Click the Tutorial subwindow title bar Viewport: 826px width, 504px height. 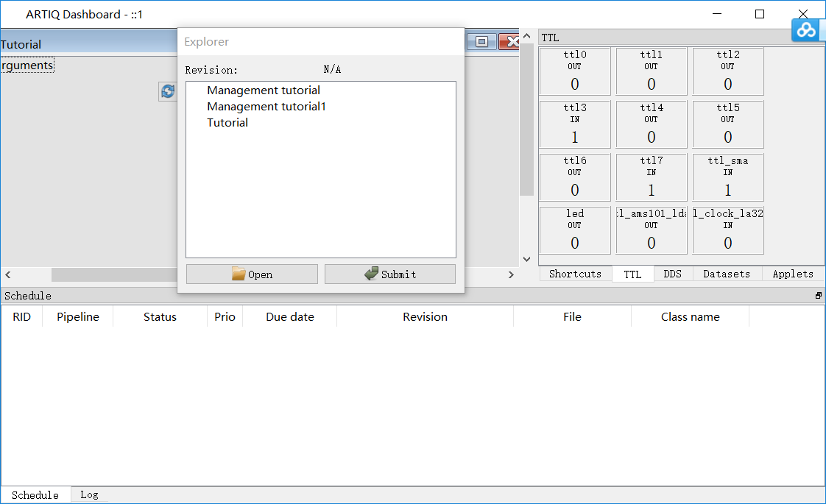click(x=88, y=42)
